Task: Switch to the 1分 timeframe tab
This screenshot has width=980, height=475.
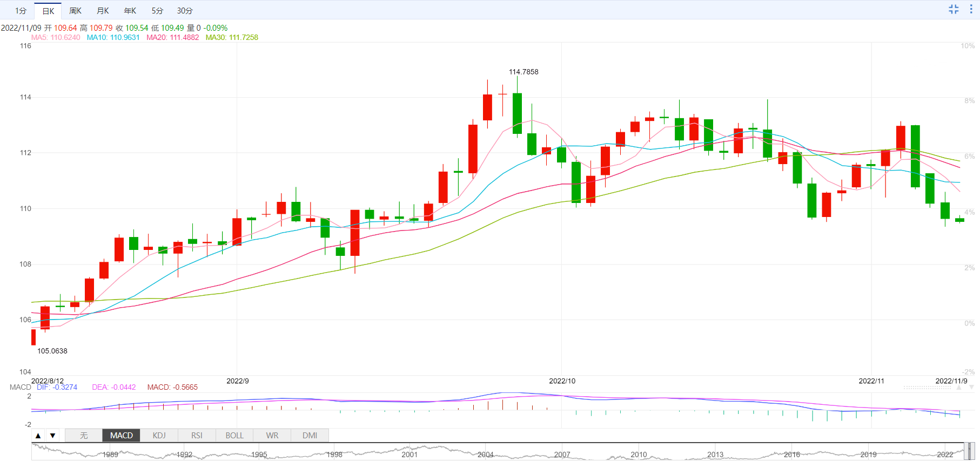Action: 21,11
